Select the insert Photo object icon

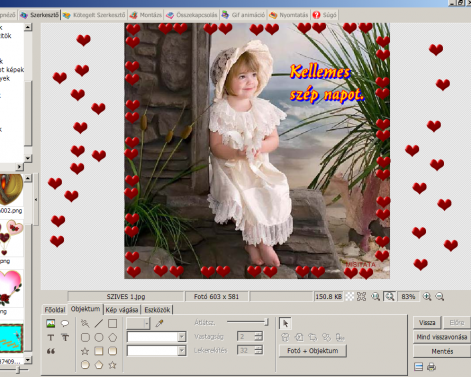click(x=51, y=323)
